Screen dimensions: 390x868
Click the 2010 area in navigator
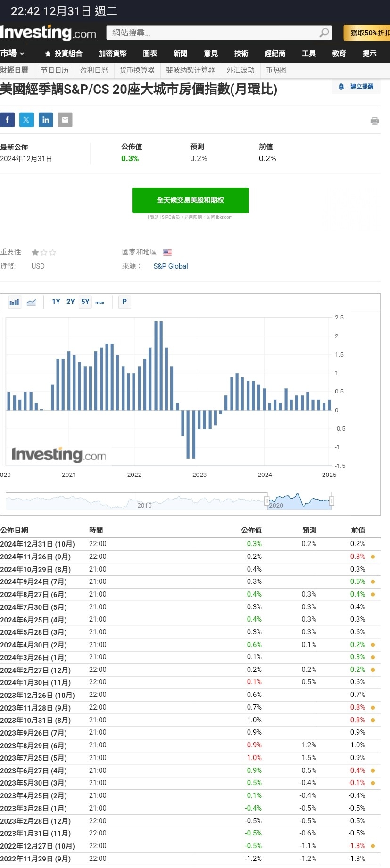coord(144,505)
